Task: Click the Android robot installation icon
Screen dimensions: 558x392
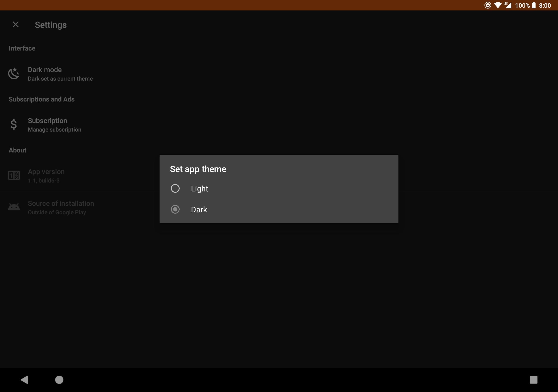Action: (14, 207)
